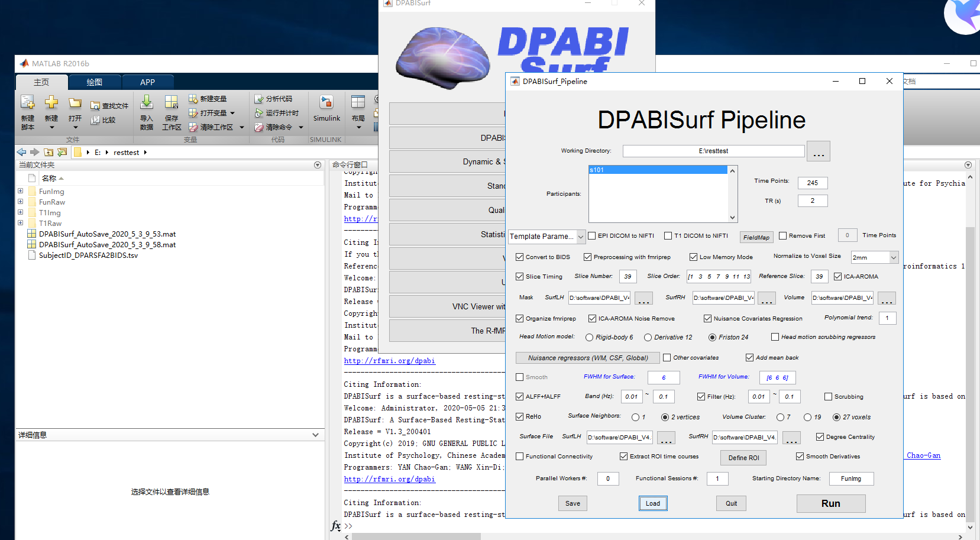This screenshot has height=540, width=980.
Task: Enable the Functional Connectivity checkbox
Action: (x=519, y=456)
